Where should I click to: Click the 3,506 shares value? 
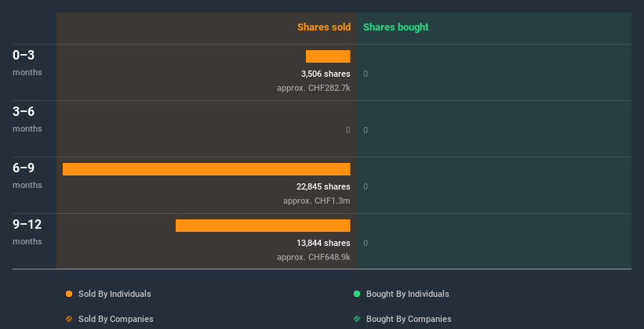(x=326, y=74)
